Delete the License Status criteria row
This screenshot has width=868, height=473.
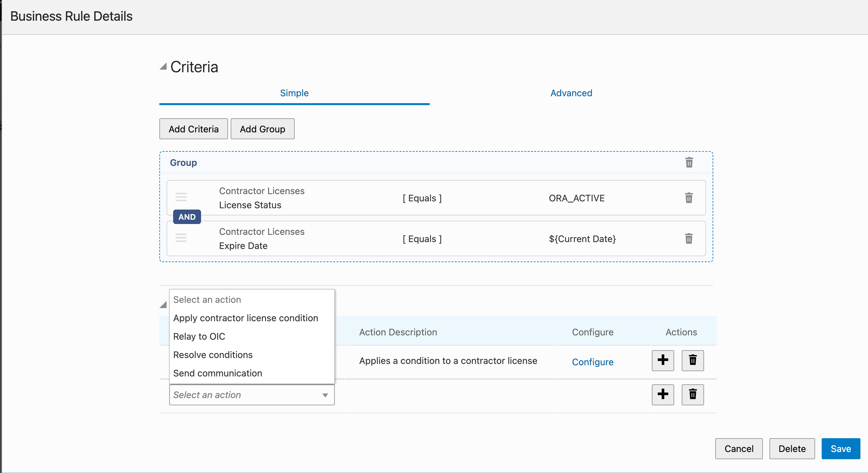click(x=689, y=198)
